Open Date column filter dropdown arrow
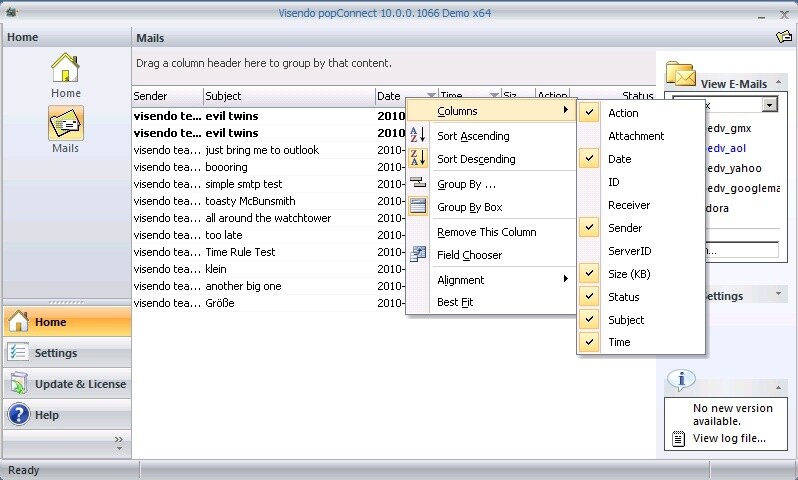The height and width of the screenshot is (480, 798). [x=431, y=95]
